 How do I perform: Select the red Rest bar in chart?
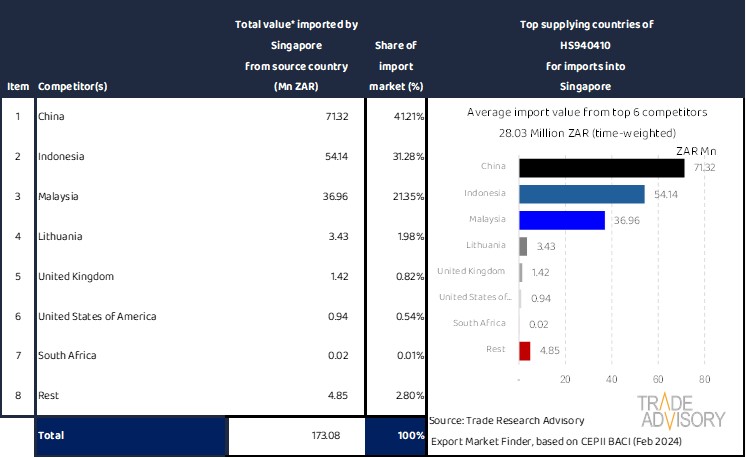525,350
